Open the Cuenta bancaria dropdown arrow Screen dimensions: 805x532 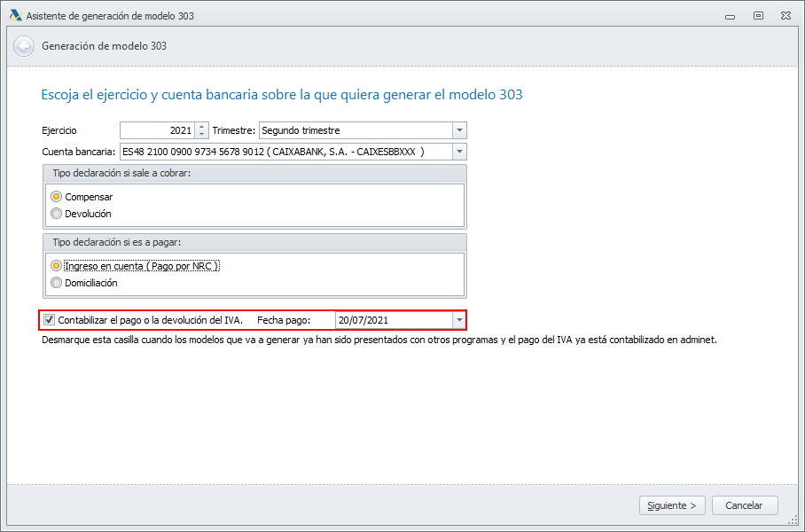coord(459,152)
